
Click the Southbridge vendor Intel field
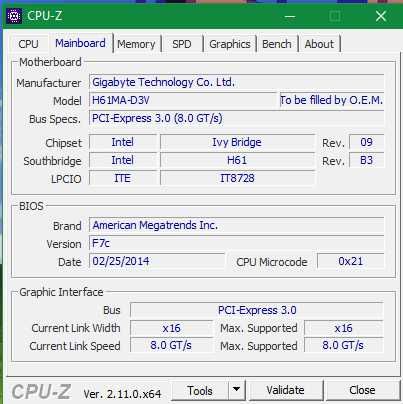123,160
